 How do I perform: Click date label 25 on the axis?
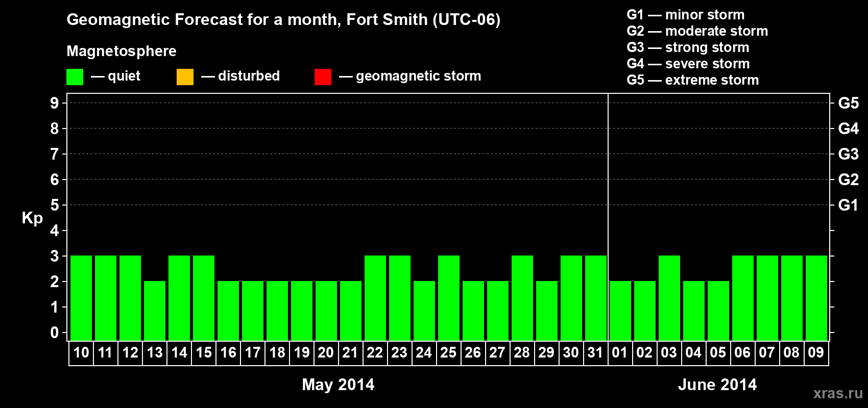coord(448,352)
